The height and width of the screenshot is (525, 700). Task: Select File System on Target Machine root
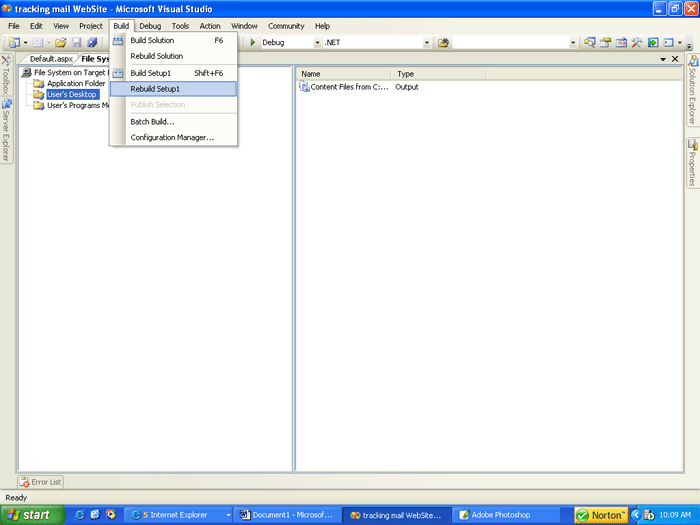pos(71,72)
